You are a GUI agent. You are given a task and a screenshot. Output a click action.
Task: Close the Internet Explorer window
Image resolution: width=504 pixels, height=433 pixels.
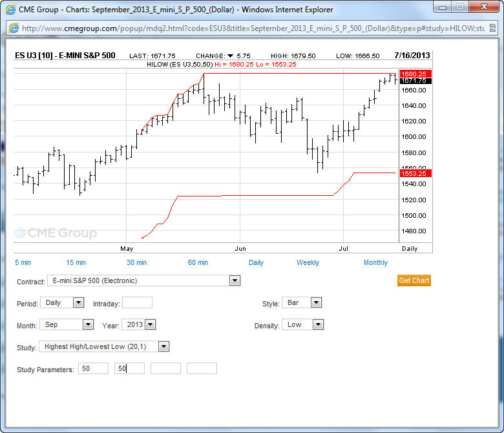click(x=485, y=6)
